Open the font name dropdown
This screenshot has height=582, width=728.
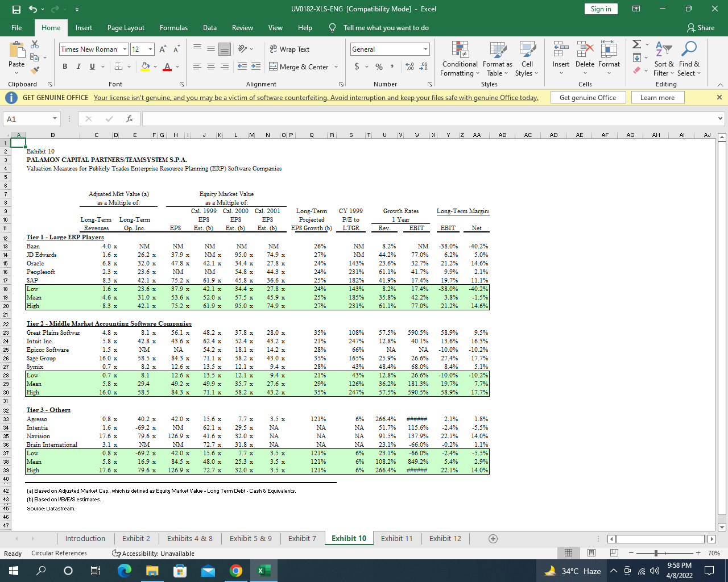click(x=125, y=49)
